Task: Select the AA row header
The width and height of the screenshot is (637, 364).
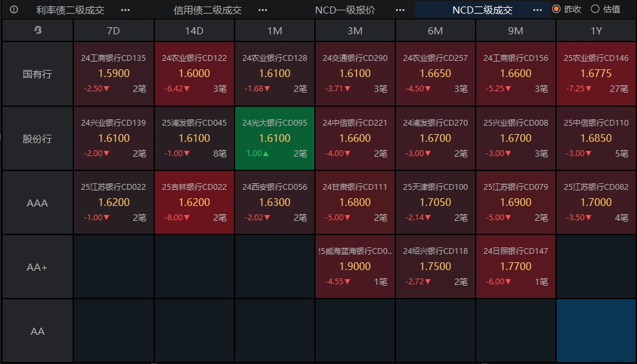Action: coord(38,331)
